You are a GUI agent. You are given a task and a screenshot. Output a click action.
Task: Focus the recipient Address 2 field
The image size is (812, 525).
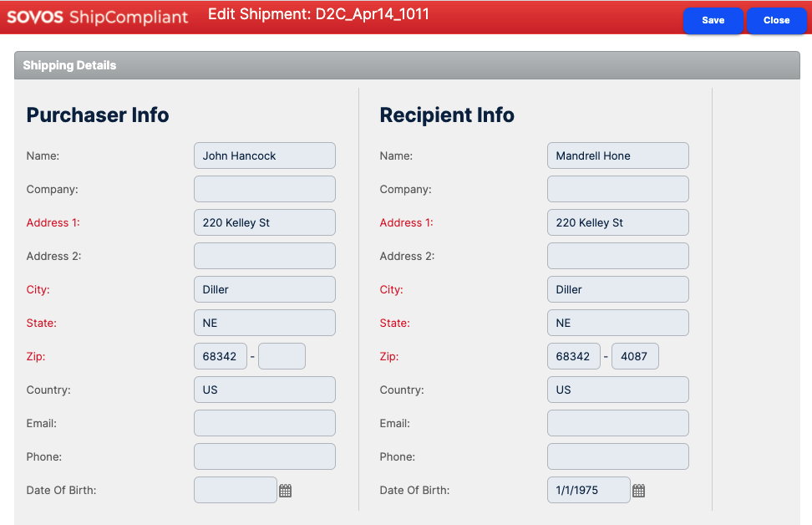(x=617, y=256)
